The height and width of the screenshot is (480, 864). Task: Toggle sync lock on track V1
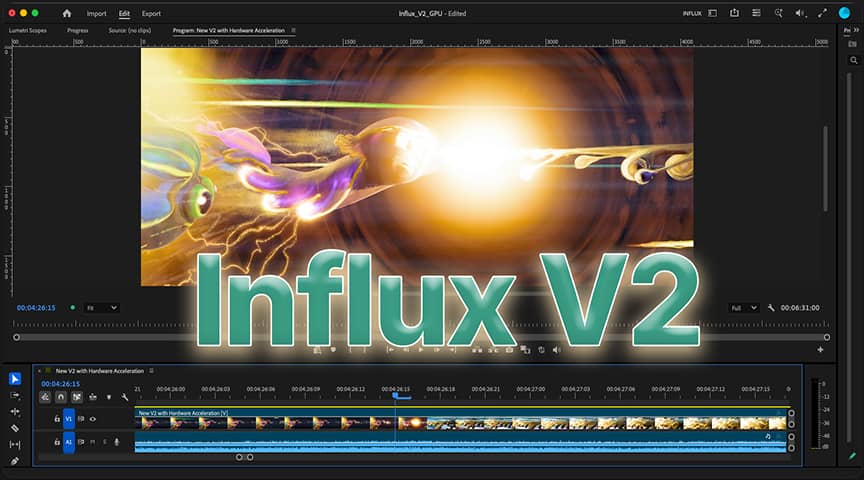[x=81, y=419]
